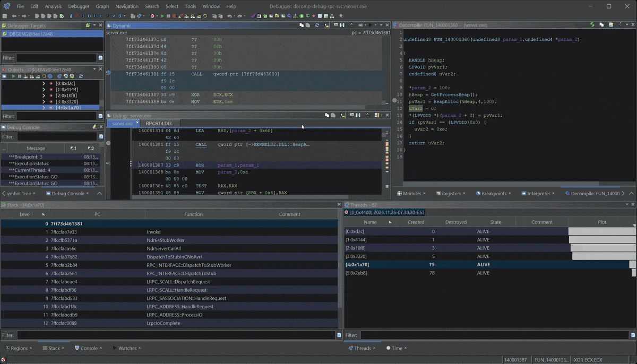The image size is (637, 364).
Task: Click the plot bar for thread [4:0x1a70]
Action: point(632,264)
